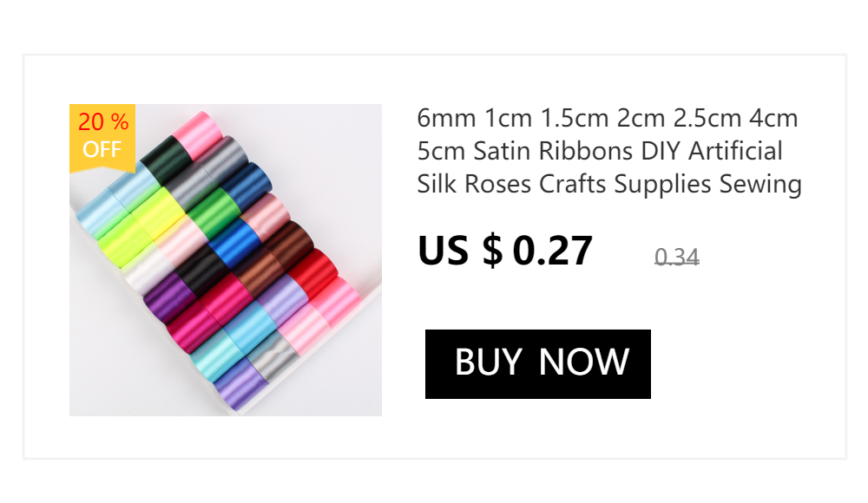Pick the red ribbon spool
Image resolution: width=868 pixels, height=503 pixels.
[312, 272]
